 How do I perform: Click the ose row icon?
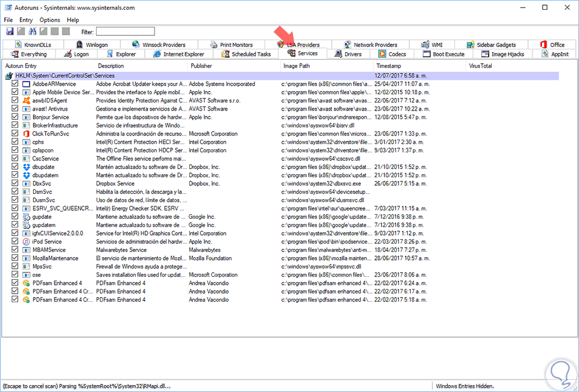[x=26, y=275]
